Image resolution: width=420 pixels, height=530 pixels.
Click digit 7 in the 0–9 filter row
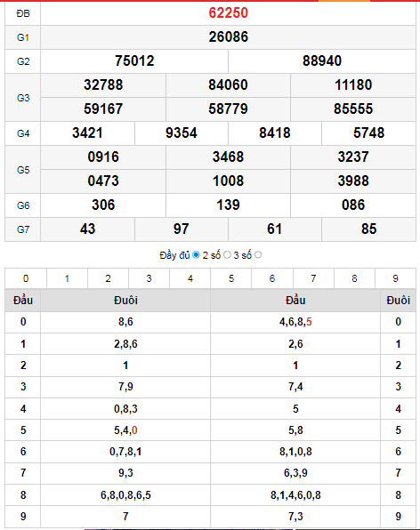313,278
